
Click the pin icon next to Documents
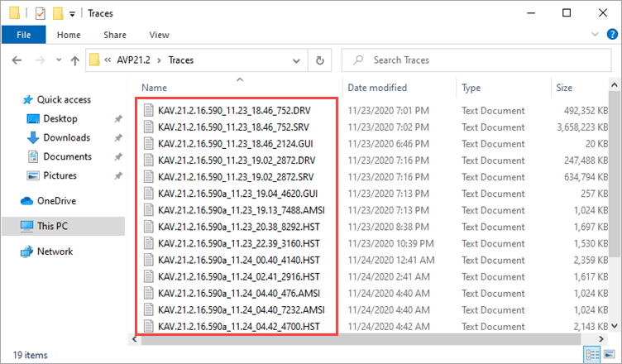tap(118, 157)
